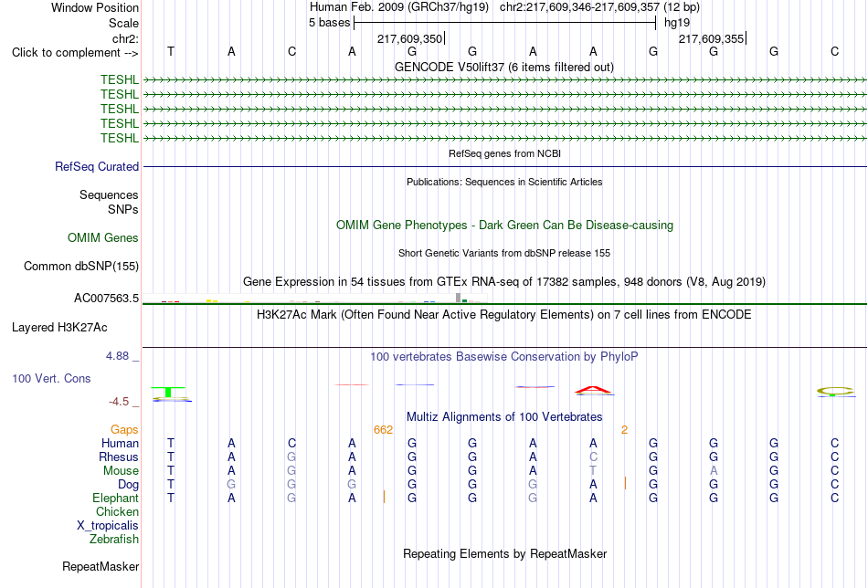Select the 'OMIM Genes' label

103,238
